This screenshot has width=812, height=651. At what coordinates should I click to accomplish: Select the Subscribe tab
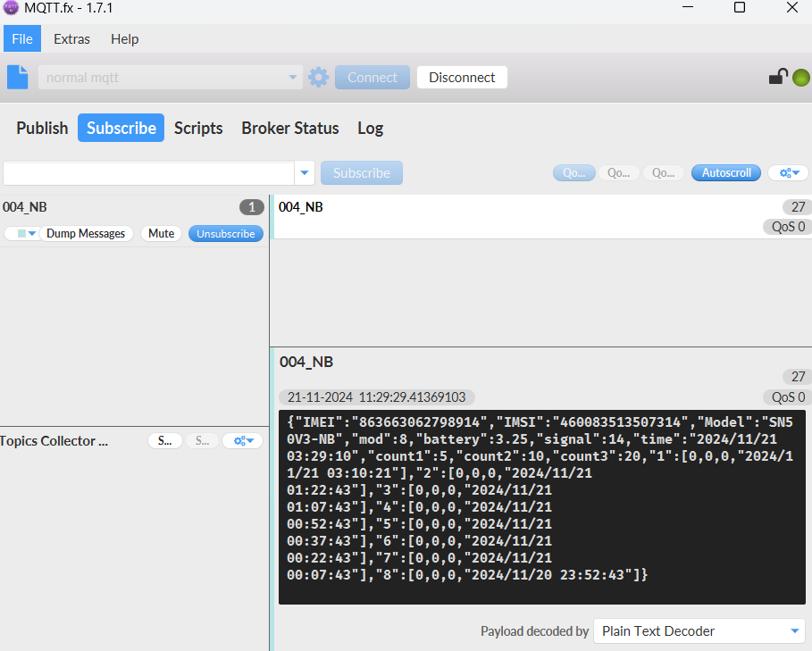tap(121, 128)
